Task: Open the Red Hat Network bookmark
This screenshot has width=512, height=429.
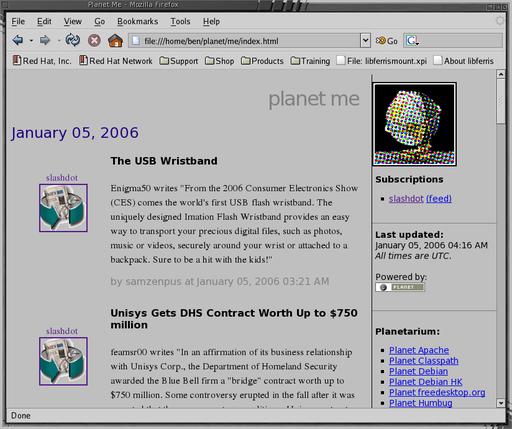Action: [x=116, y=61]
